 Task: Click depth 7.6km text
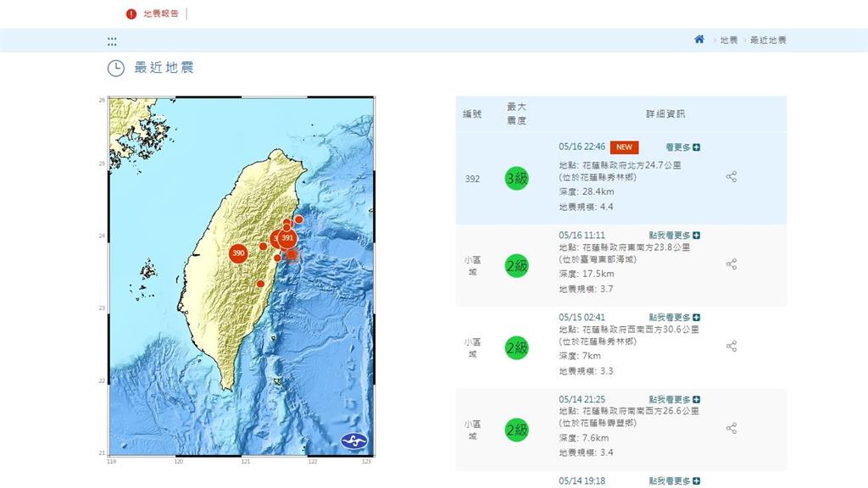pos(583,438)
